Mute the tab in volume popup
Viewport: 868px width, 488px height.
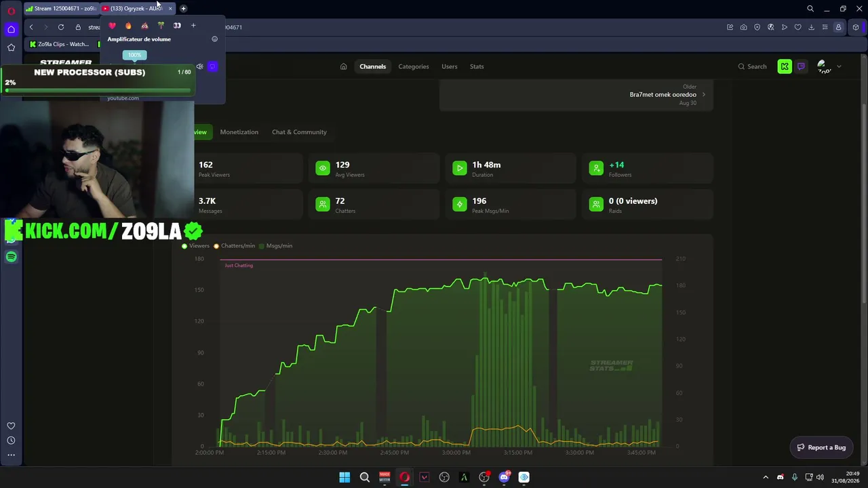click(x=199, y=66)
